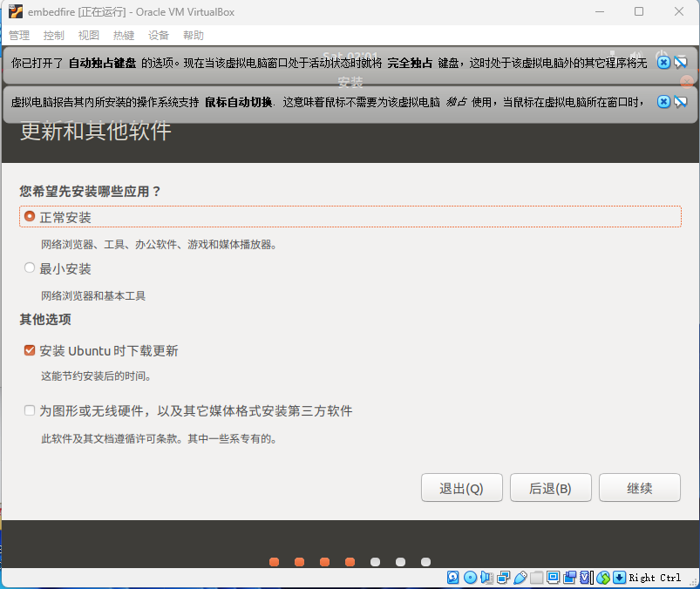Toggle 安装 Ubuntu 时下载更新 checkbox
This screenshot has height=589, width=700.
(30, 350)
